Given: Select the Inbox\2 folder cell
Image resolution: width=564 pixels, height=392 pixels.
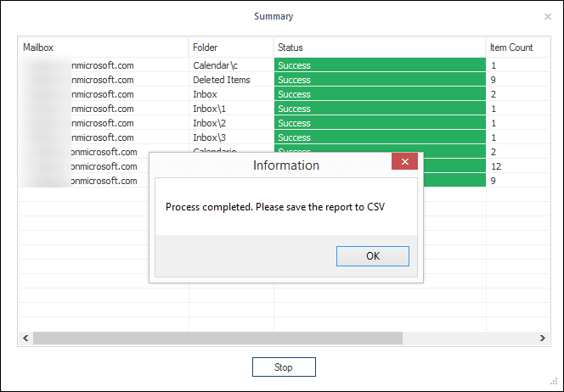Looking at the screenshot, I should click(x=231, y=123).
